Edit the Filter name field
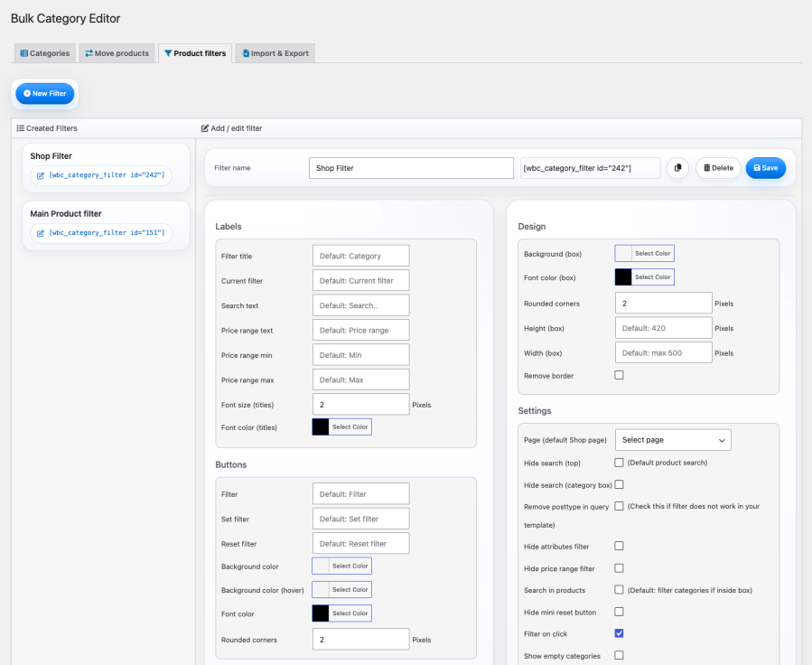 pos(411,168)
